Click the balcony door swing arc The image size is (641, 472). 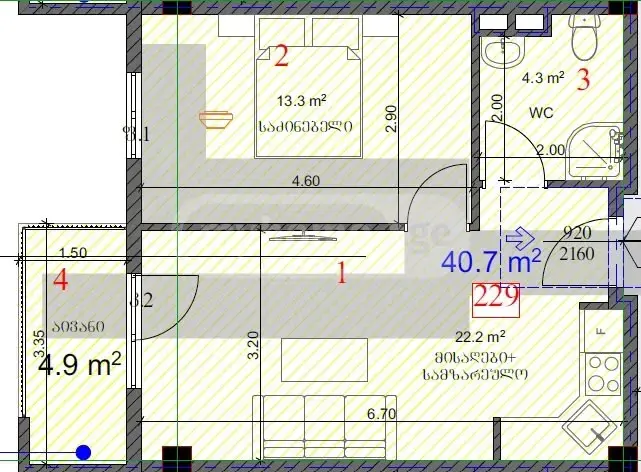coord(166,307)
